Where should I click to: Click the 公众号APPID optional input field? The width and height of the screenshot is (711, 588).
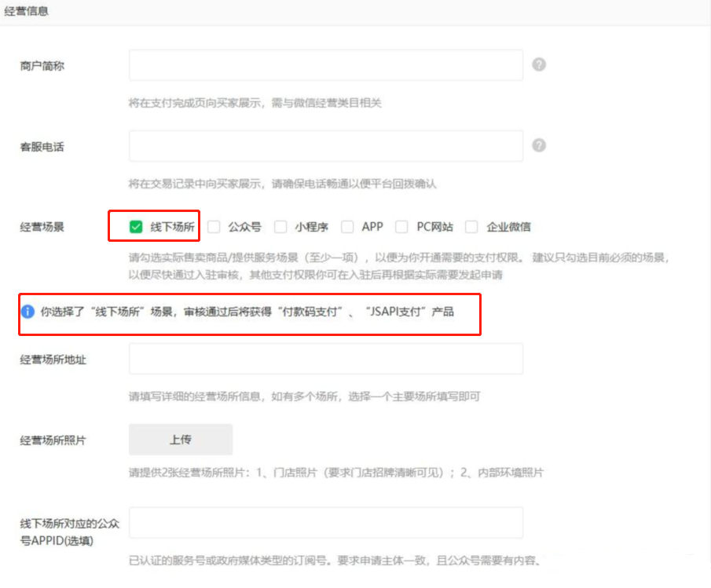(325, 523)
